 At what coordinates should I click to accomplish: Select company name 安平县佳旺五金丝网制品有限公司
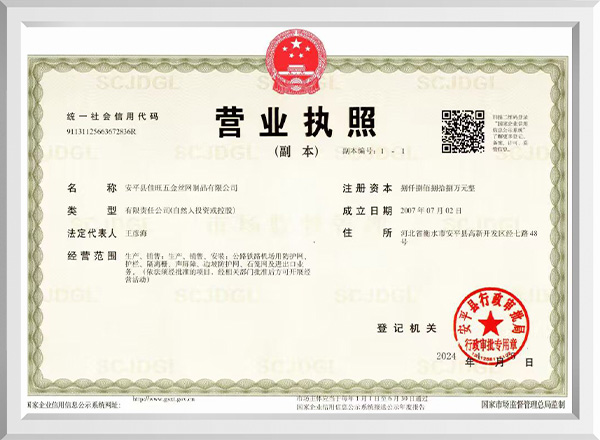point(181,188)
